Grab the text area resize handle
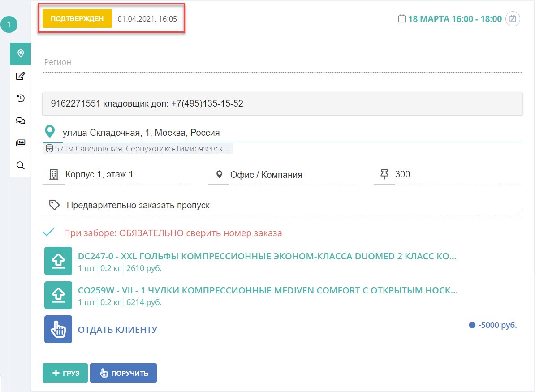This screenshot has width=535, height=392. pyautogui.click(x=520, y=212)
